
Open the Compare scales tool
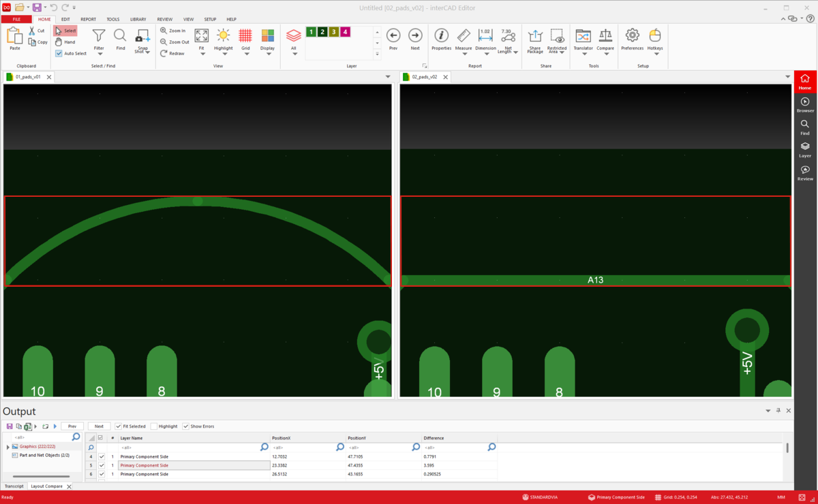click(x=605, y=37)
